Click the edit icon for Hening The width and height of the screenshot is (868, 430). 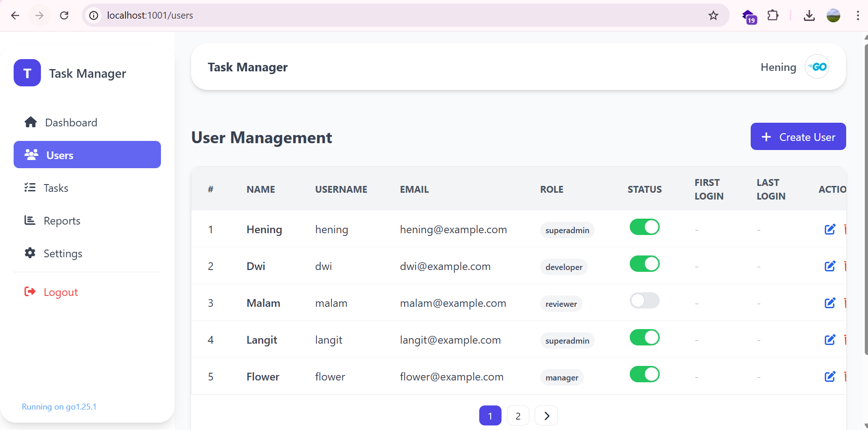(x=830, y=229)
